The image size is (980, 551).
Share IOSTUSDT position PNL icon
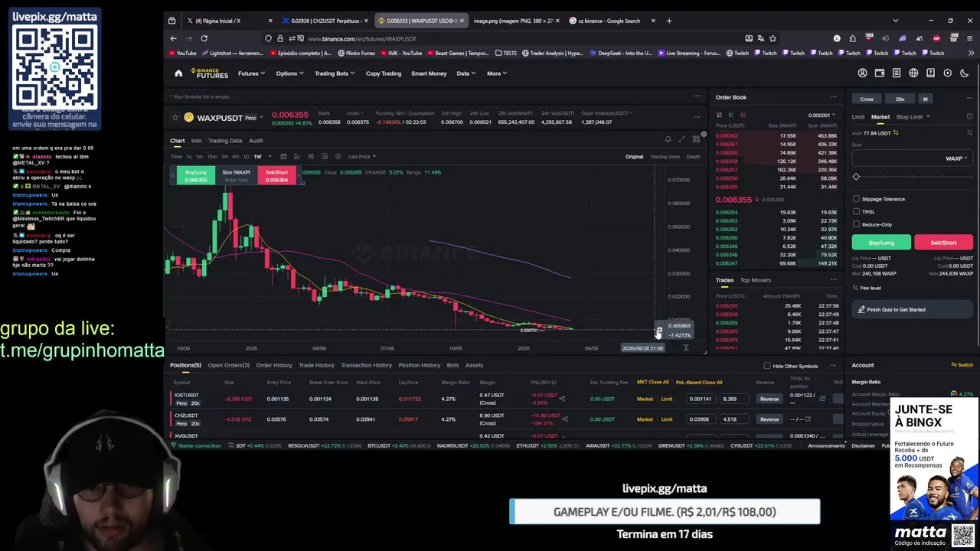(562, 399)
